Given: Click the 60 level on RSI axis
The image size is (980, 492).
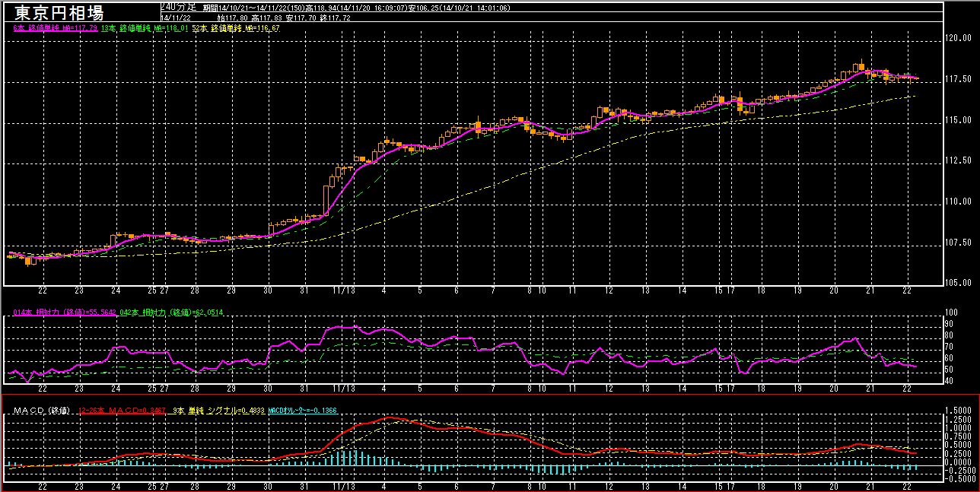Looking at the screenshot, I should (950, 358).
